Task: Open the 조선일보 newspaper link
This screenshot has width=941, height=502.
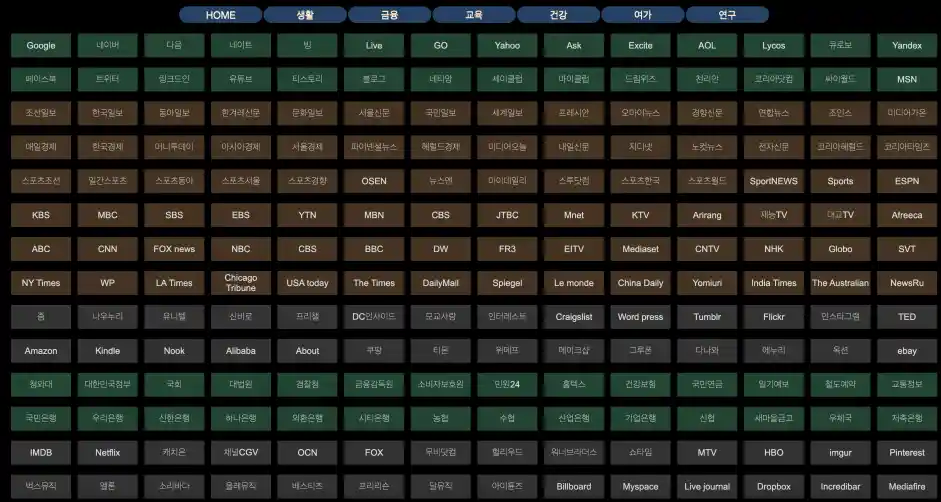Action: 41,113
